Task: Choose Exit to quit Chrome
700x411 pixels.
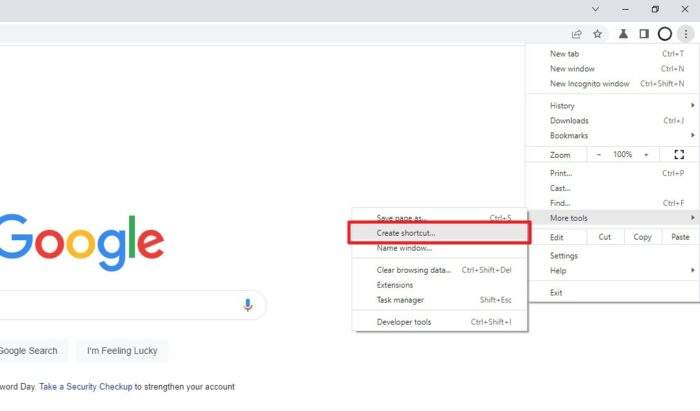Action: tap(612, 293)
